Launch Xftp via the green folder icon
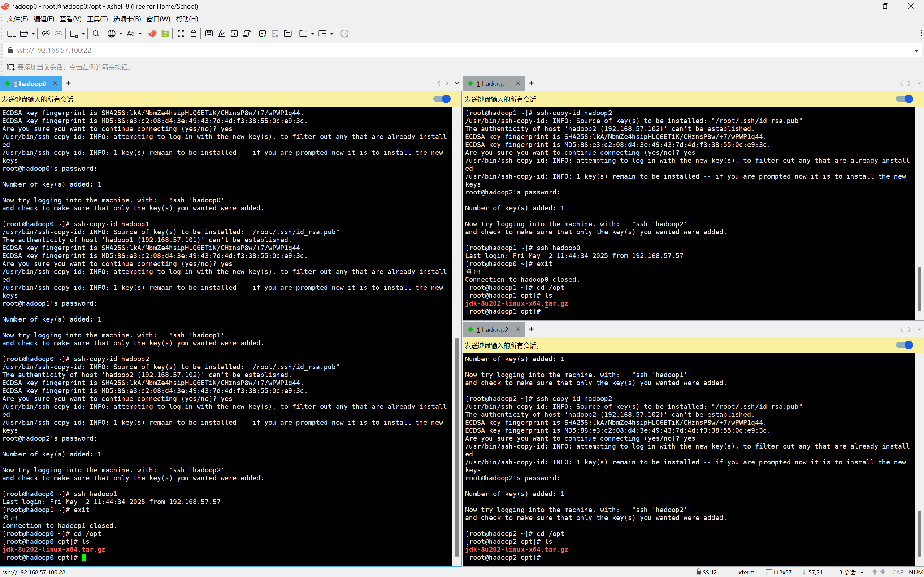The image size is (924, 577). [165, 34]
